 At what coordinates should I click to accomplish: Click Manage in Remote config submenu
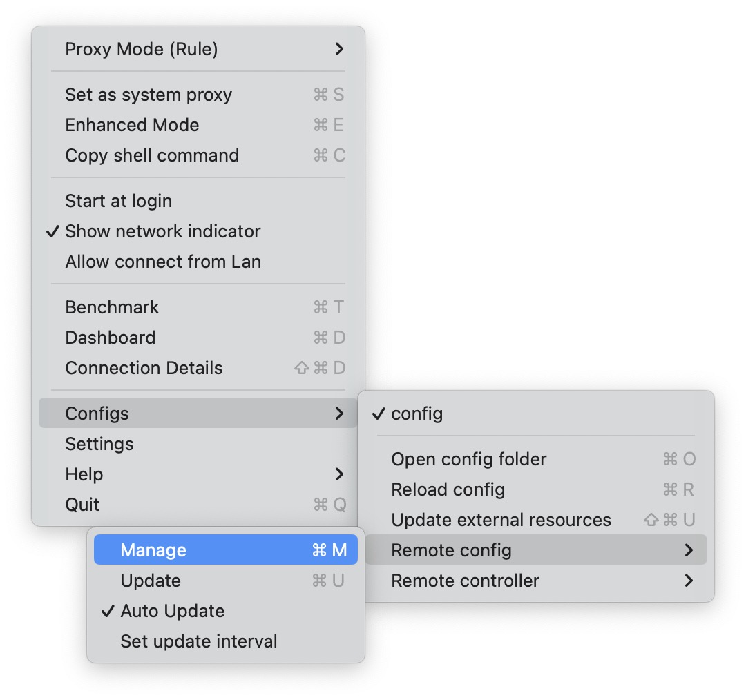(x=225, y=550)
